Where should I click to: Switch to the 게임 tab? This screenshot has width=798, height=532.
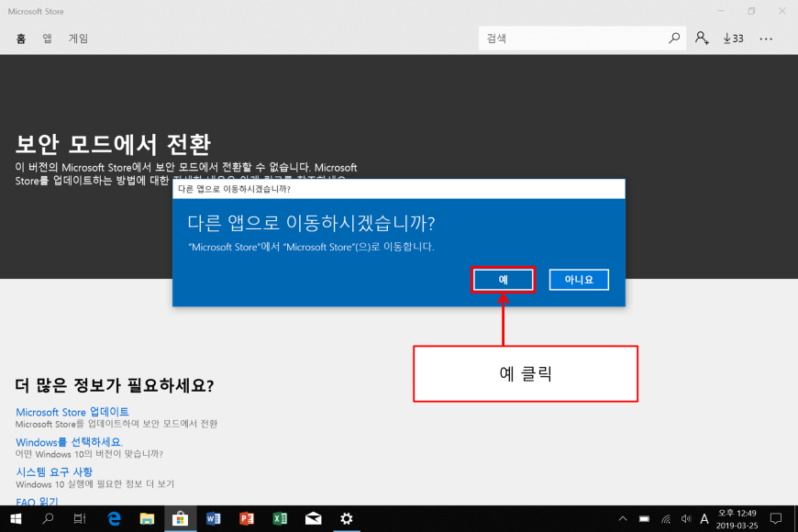point(78,39)
